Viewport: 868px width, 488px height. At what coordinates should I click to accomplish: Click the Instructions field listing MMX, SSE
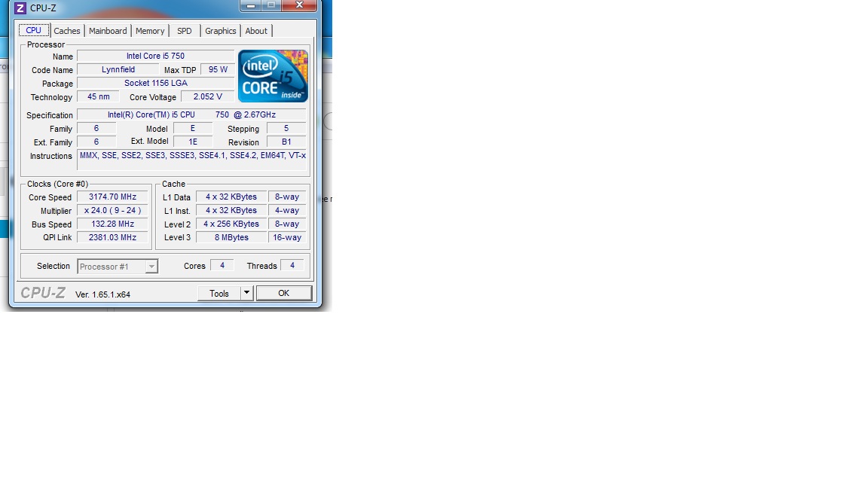click(191, 160)
